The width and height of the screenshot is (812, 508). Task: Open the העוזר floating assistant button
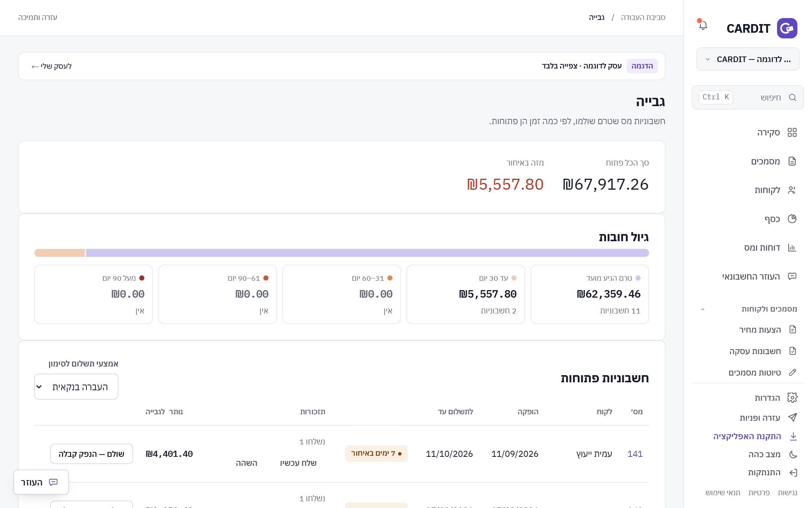[41, 482]
